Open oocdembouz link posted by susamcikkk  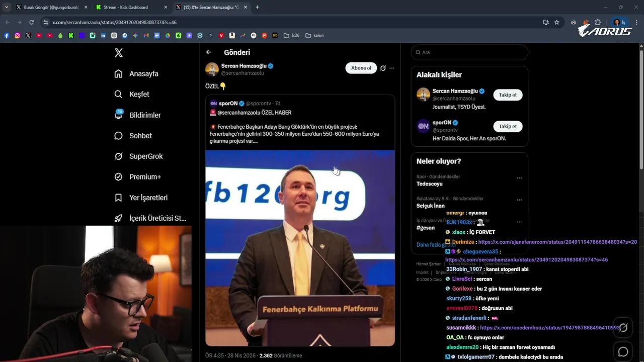[550, 328]
